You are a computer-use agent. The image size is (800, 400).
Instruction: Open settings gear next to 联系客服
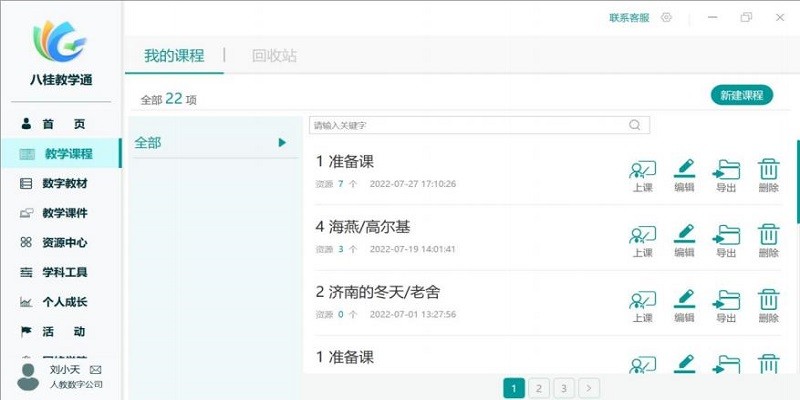click(666, 17)
